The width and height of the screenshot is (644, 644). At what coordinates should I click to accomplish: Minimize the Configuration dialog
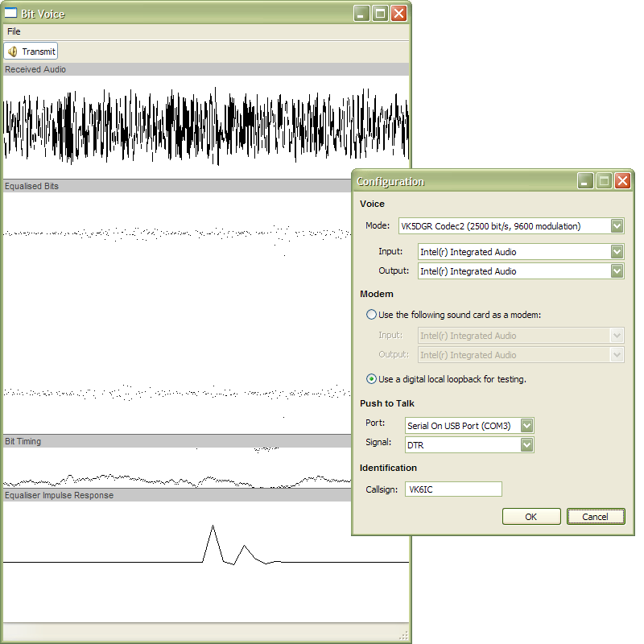[x=585, y=180]
